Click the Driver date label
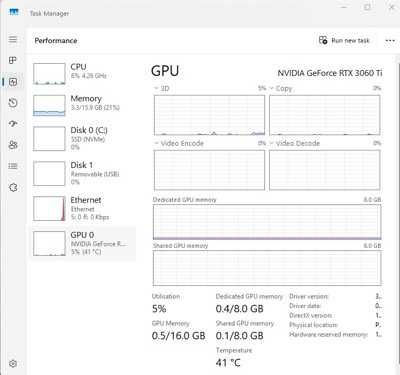 [x=305, y=306]
